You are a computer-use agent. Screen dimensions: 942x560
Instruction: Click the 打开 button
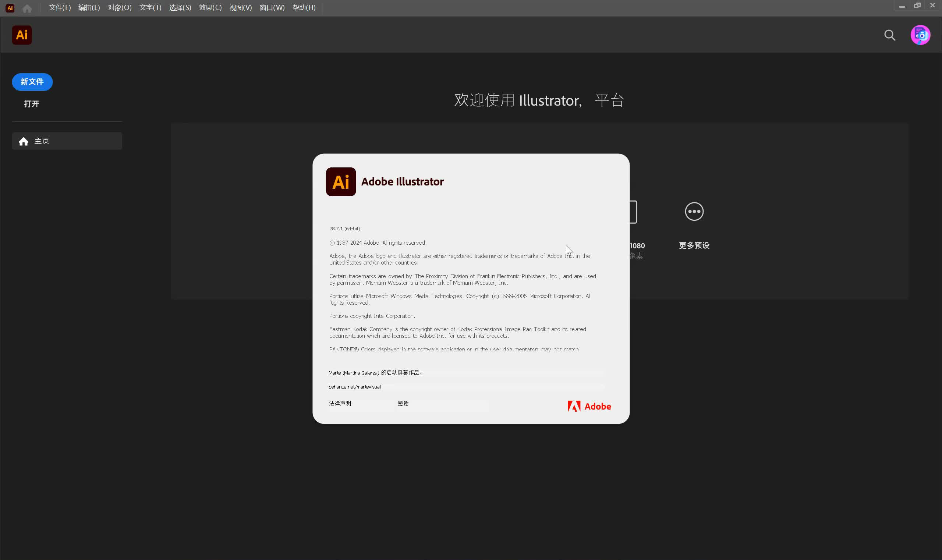32,104
